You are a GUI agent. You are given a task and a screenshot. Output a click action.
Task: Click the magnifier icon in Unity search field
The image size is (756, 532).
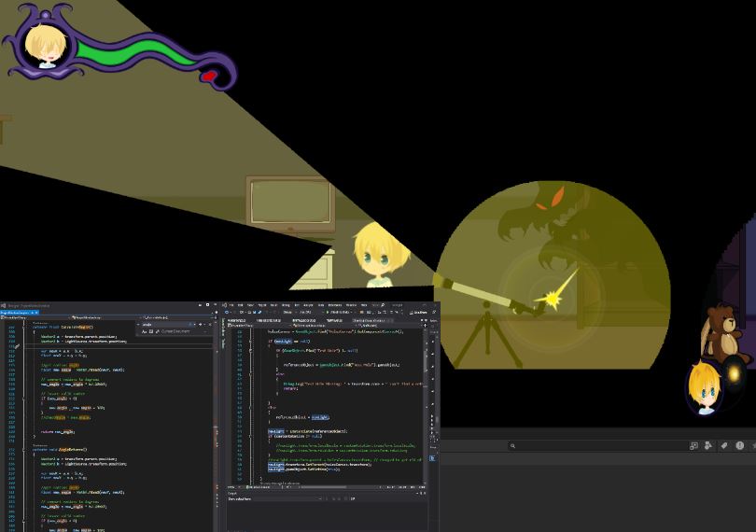coord(513,445)
